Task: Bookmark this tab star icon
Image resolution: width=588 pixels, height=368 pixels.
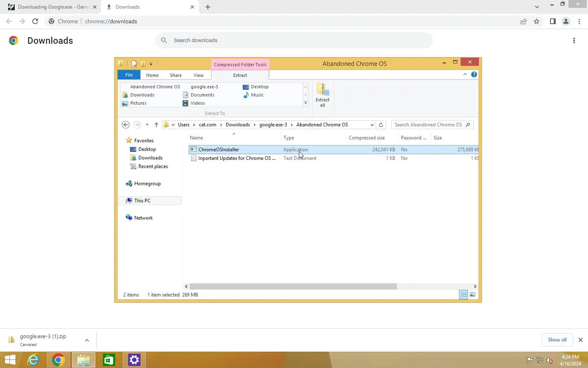Action: (x=537, y=21)
